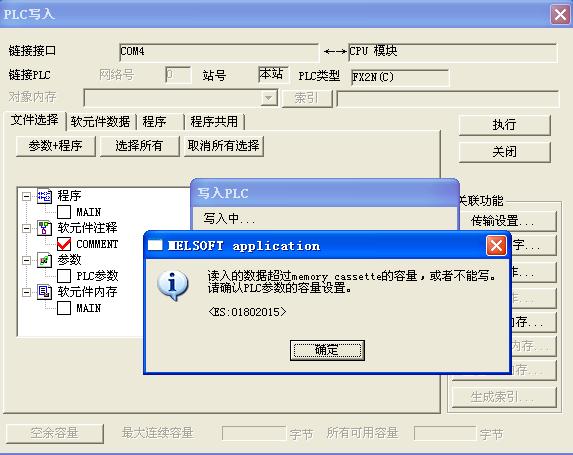The width and height of the screenshot is (573, 455).
Task: Collapse the 参数 tree node
Action: pos(26,260)
